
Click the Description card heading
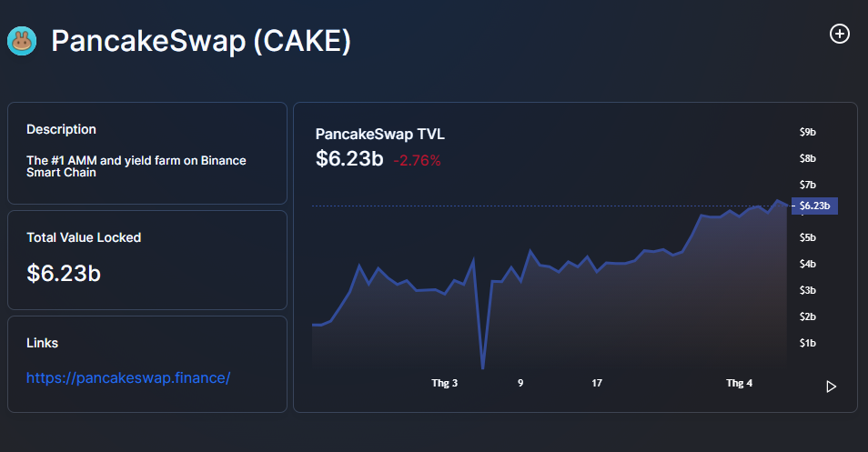tap(61, 129)
